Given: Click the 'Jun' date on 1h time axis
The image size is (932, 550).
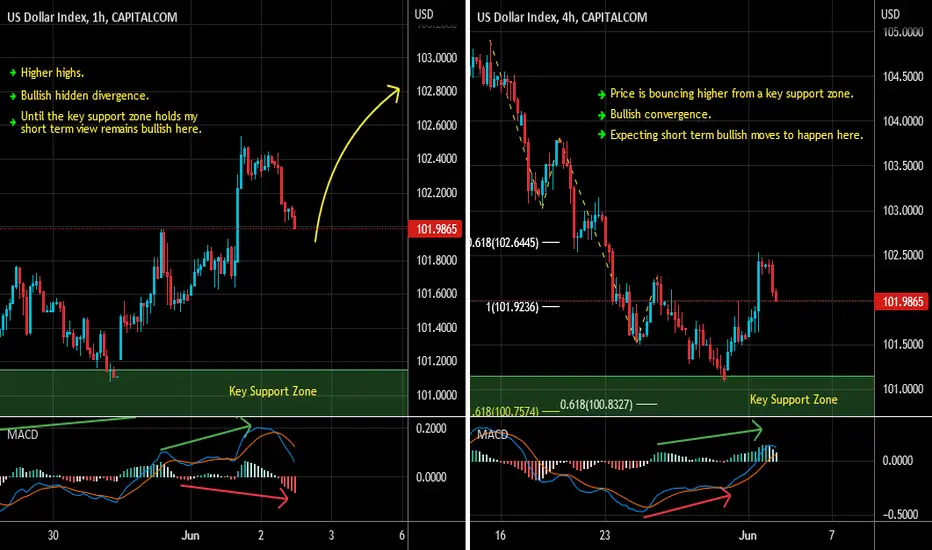Looking at the screenshot, I should click(x=190, y=535).
